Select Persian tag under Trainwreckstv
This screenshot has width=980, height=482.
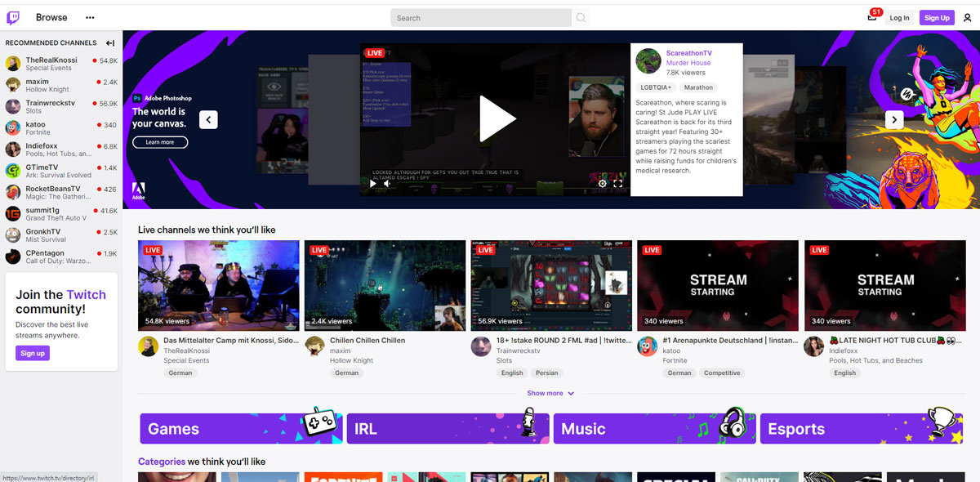click(546, 373)
